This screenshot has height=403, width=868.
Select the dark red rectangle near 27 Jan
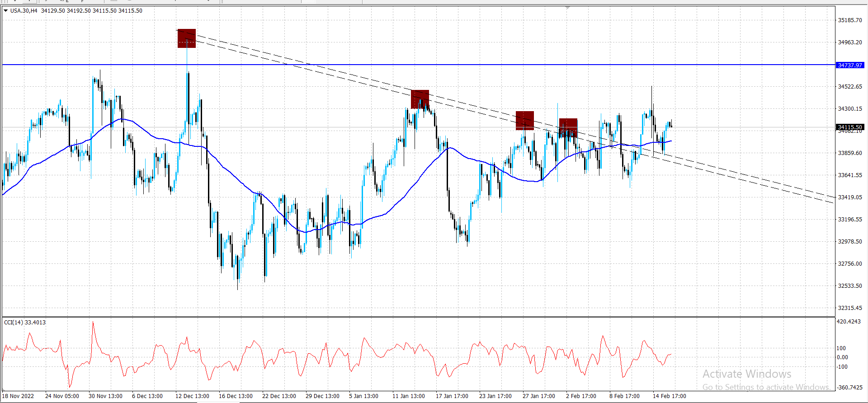pyautogui.click(x=525, y=121)
